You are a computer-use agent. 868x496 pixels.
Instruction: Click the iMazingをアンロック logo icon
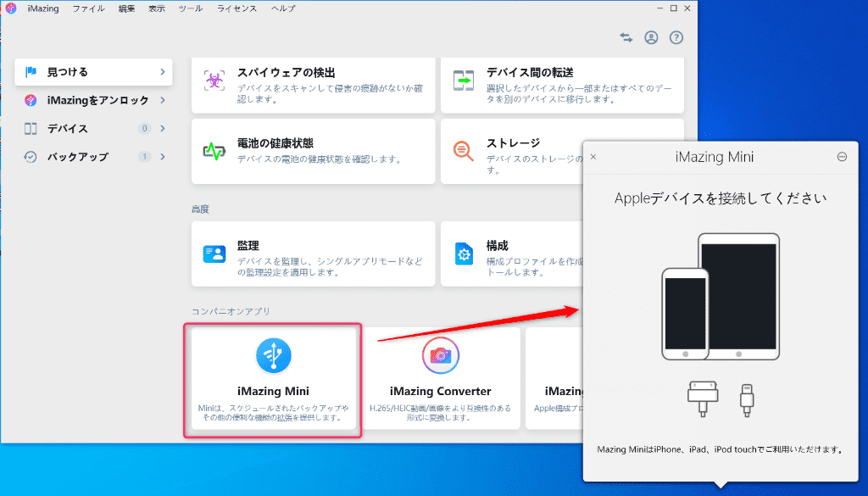click(31, 100)
